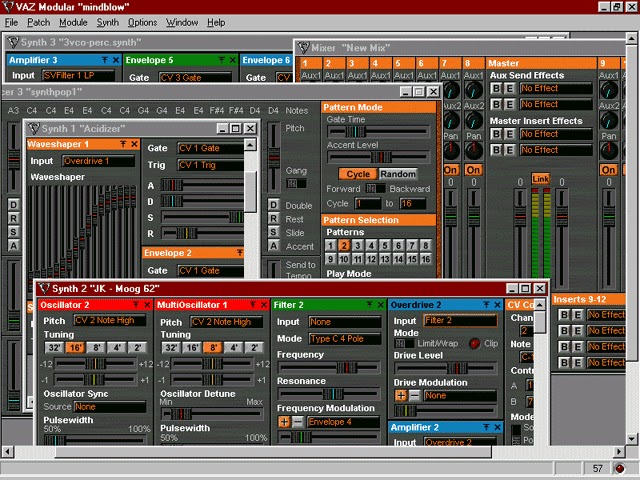The height and width of the screenshot is (480, 640).
Task: Open Filter 2 Input dropdown
Action: click(344, 322)
